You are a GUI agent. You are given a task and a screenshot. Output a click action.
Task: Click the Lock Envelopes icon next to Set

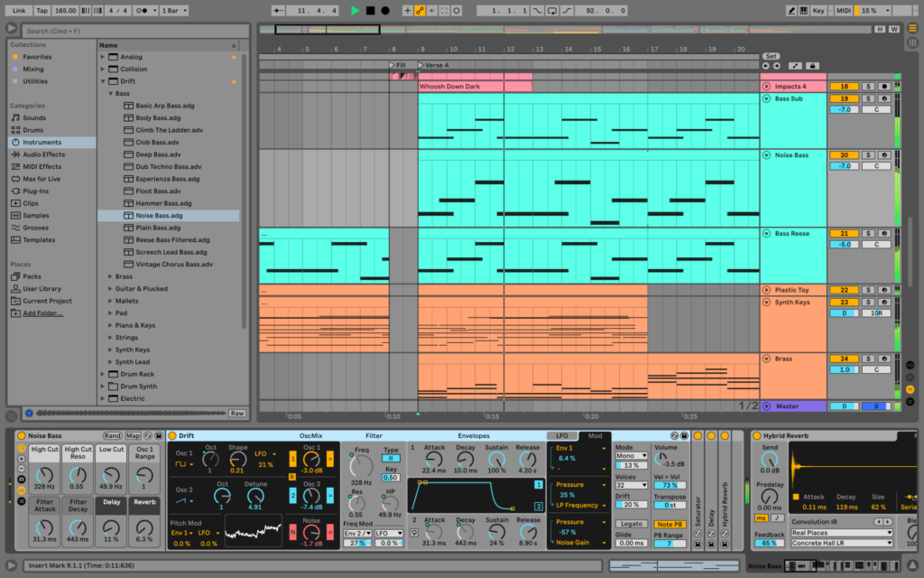(813, 66)
